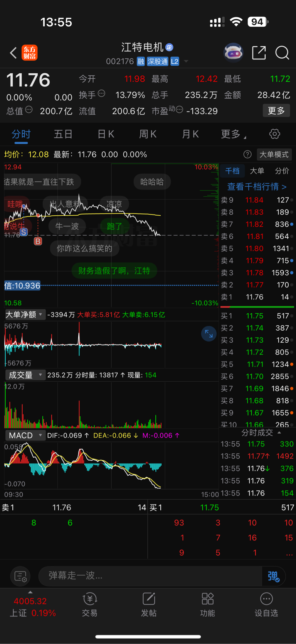Tap the 弹幕走一波 input field
The image size is (296, 644).
click(x=151, y=576)
